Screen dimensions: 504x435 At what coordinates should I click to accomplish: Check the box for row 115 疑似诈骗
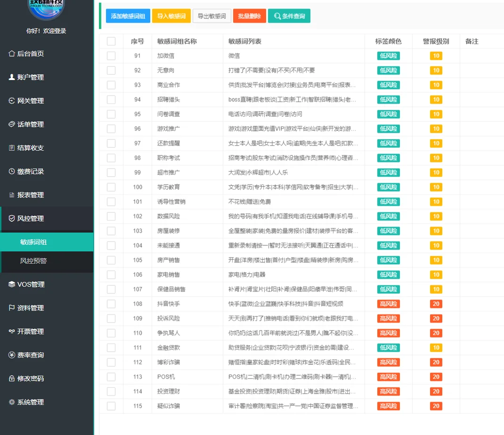click(x=111, y=406)
